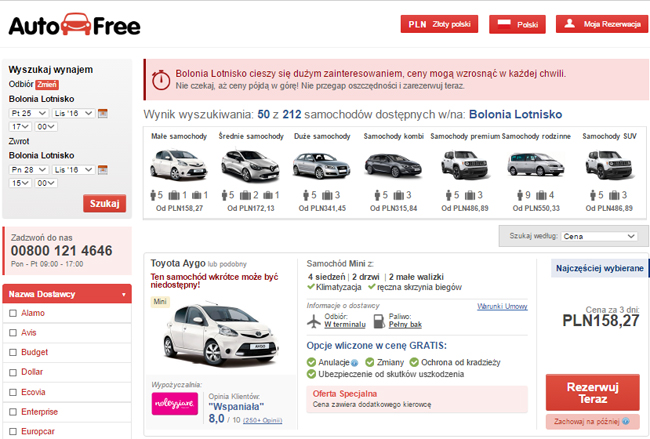
Task: Click the nolegiare supplier logo
Action: tap(175, 403)
